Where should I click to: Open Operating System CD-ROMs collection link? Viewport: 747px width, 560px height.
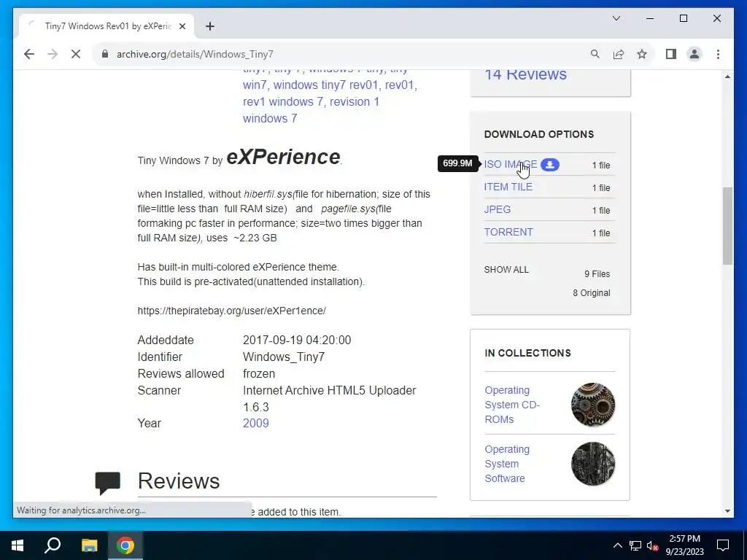512,405
